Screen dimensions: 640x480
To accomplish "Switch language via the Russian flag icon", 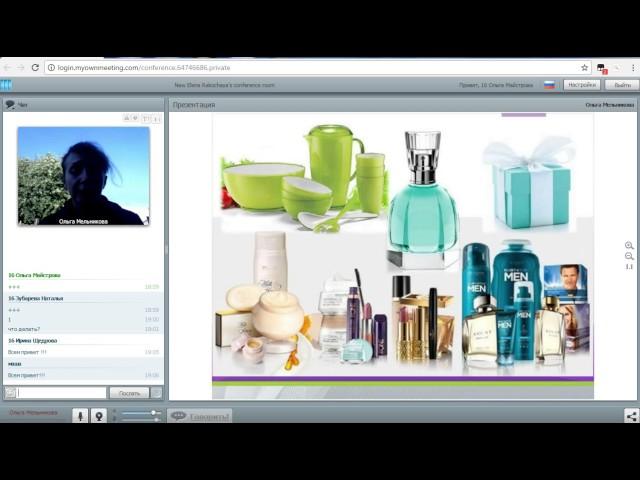I will (x=549, y=85).
